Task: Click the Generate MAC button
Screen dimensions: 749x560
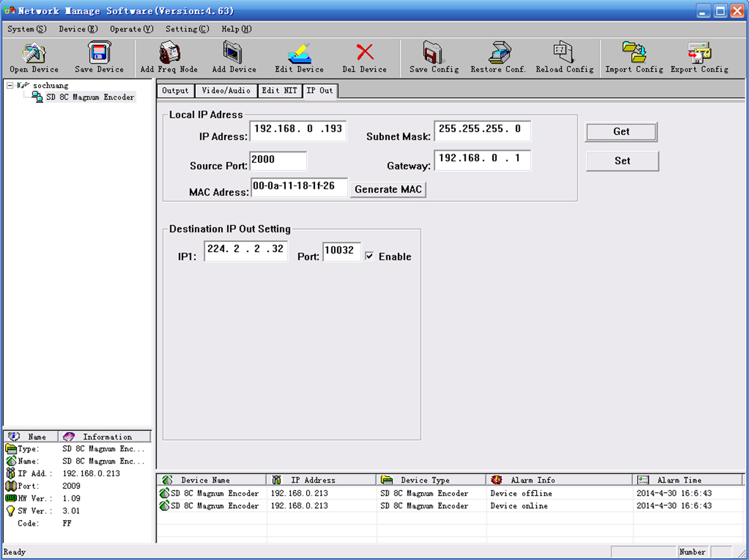Action: pos(388,189)
